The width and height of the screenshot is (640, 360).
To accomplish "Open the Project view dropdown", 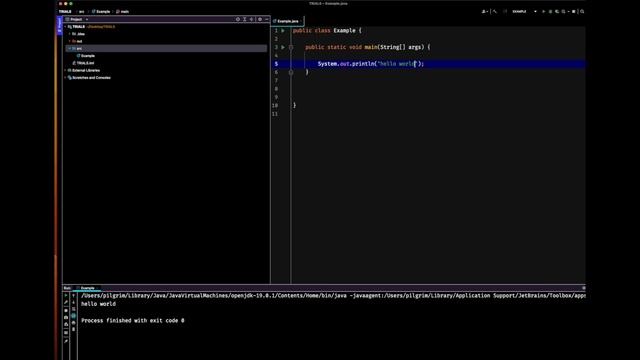I will (x=87, y=19).
